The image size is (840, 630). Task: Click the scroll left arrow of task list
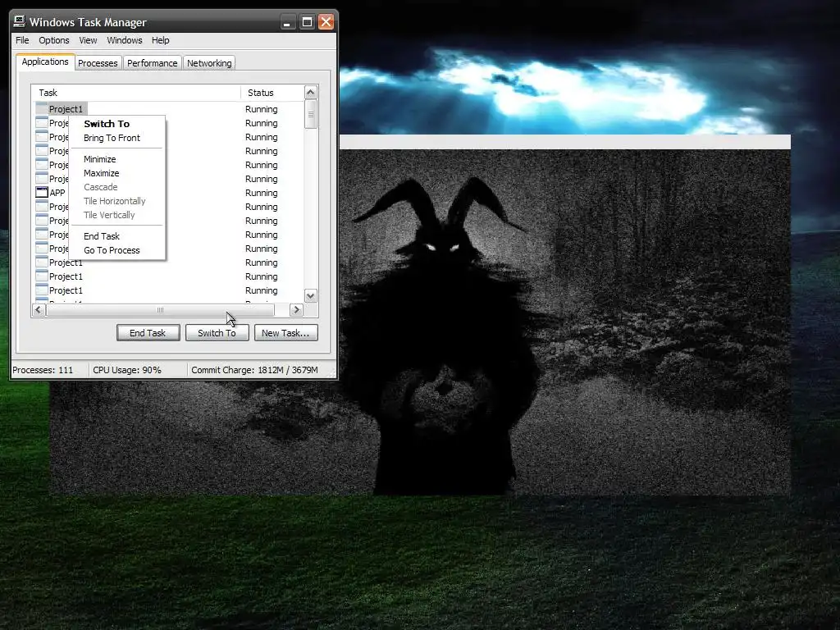click(38, 309)
